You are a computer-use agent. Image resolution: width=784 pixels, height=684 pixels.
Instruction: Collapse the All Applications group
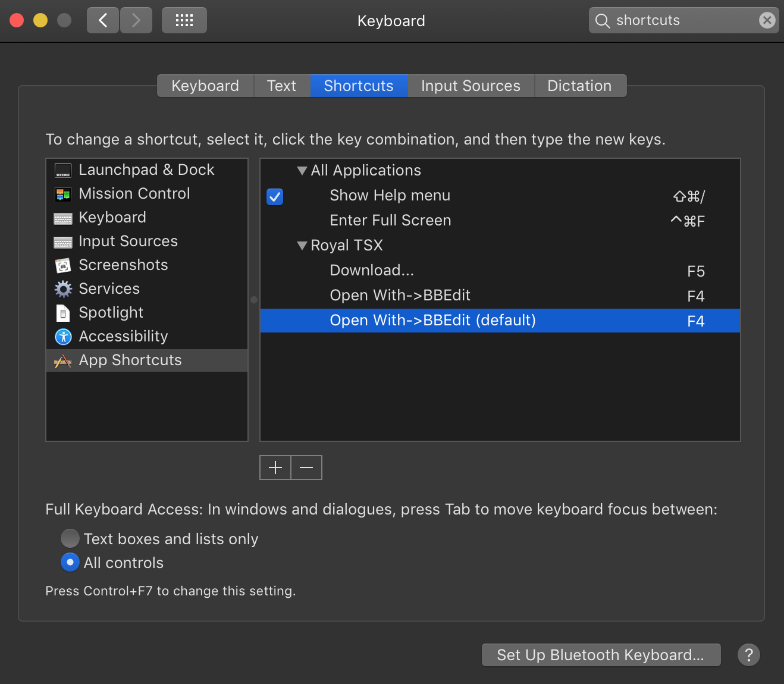[x=302, y=171]
